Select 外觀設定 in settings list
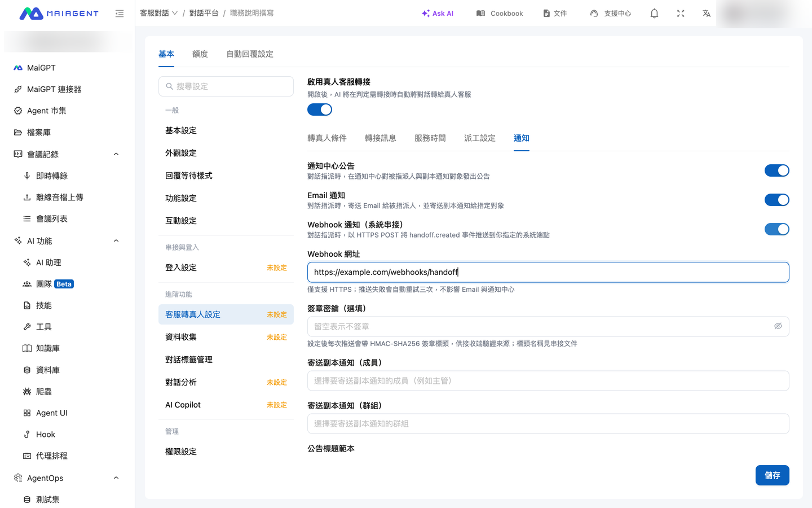Image resolution: width=812 pixels, height=508 pixels. tap(226, 153)
